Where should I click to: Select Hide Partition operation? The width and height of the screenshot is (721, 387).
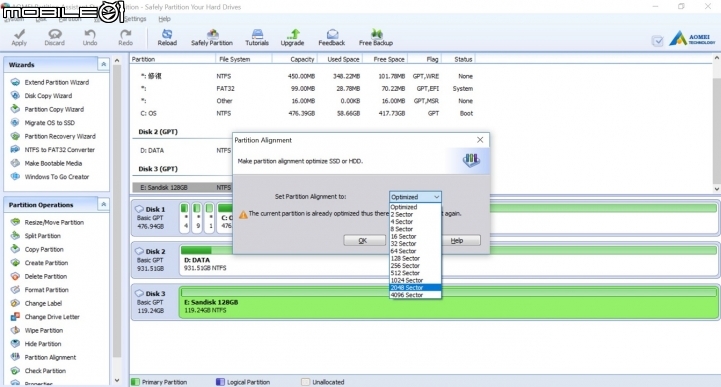(42, 344)
